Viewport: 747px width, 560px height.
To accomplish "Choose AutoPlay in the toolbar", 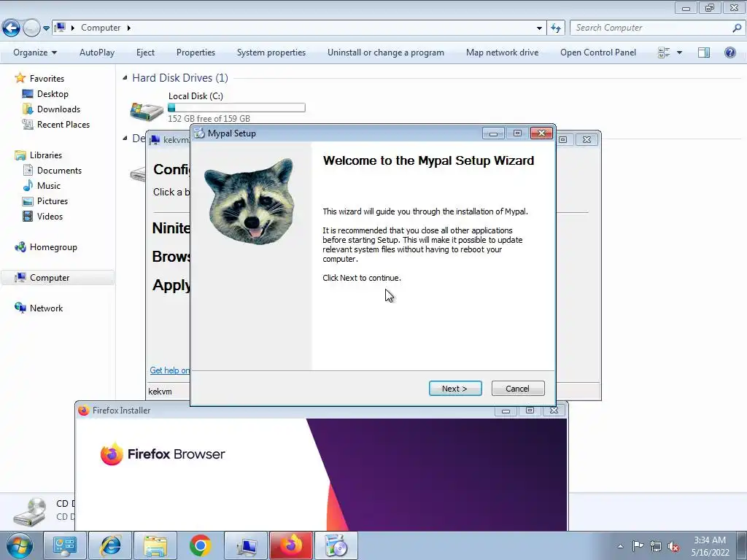I will coord(97,52).
